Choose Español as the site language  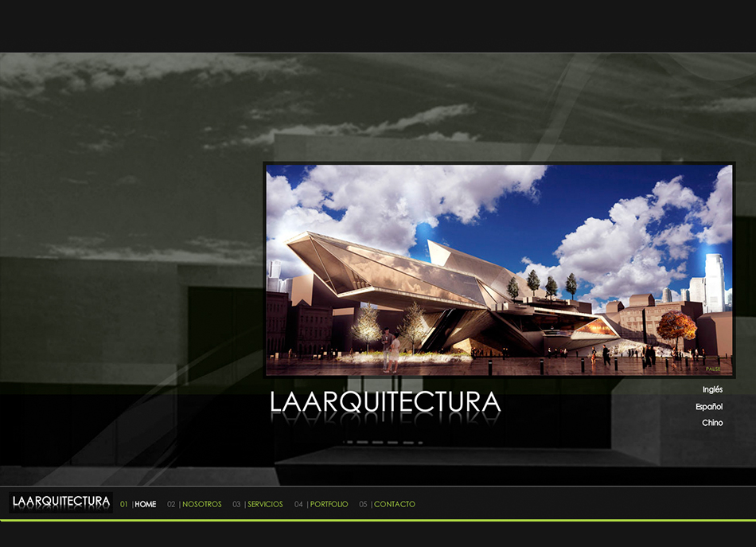click(x=709, y=407)
